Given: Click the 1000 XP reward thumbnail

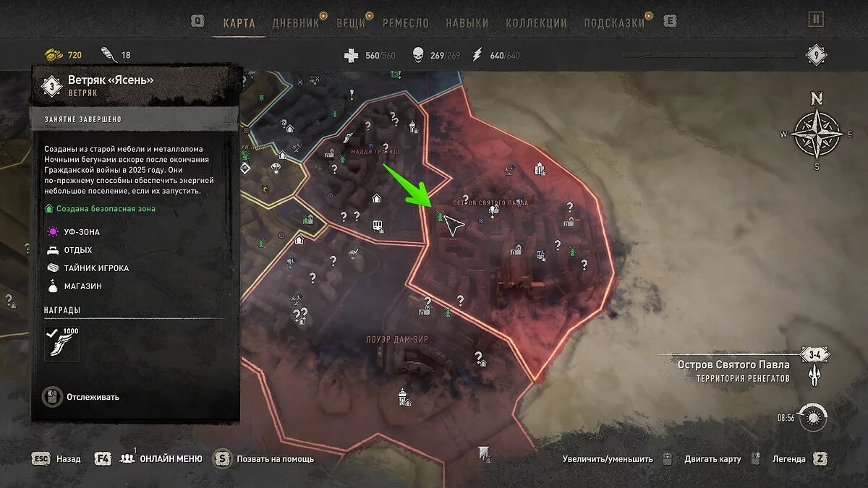Looking at the screenshot, I should click(62, 343).
